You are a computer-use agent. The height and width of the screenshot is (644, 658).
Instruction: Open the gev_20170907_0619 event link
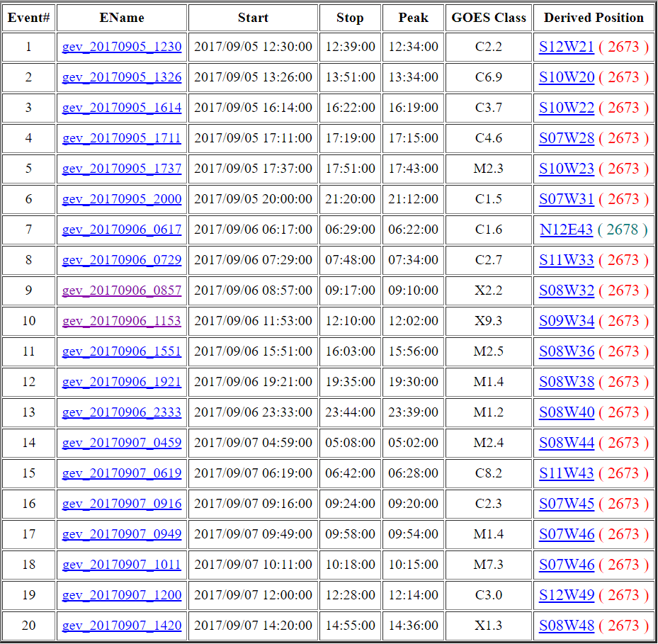pos(122,473)
